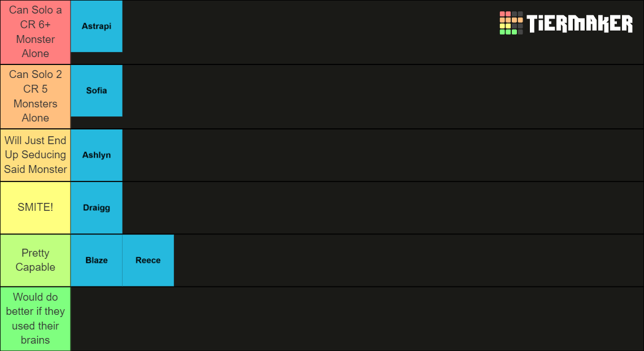The width and height of the screenshot is (644, 351).
Task: Click empty space in the Sofia tier row
Action: [x=383, y=97]
